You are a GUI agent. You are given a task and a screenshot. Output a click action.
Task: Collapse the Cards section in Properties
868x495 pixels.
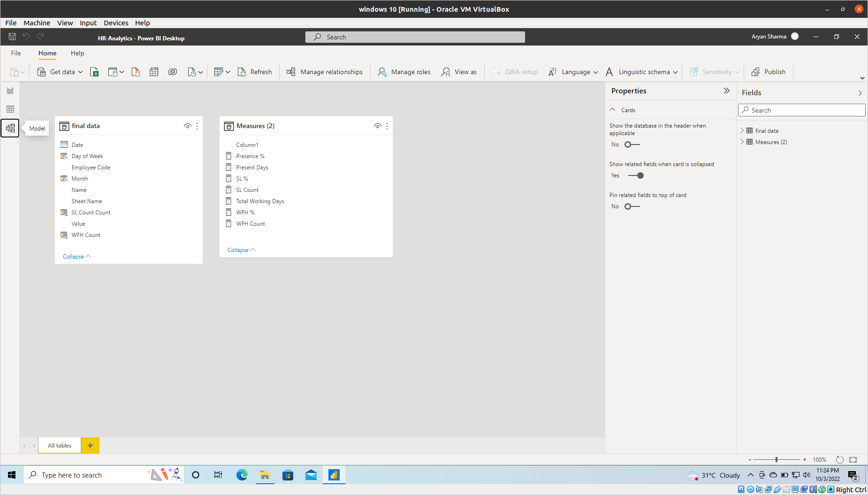pos(612,109)
